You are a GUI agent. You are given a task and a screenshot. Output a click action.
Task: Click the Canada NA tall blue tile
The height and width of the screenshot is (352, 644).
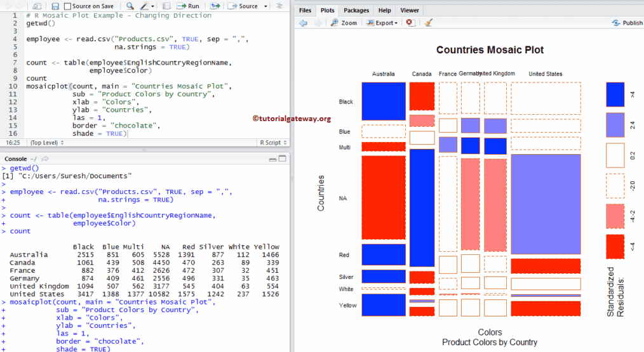point(422,208)
